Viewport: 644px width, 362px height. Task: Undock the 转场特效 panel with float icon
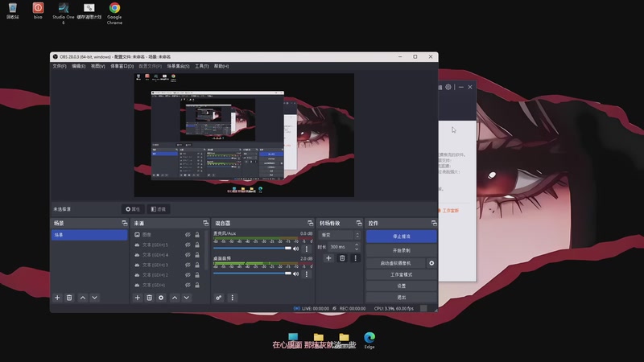(359, 223)
